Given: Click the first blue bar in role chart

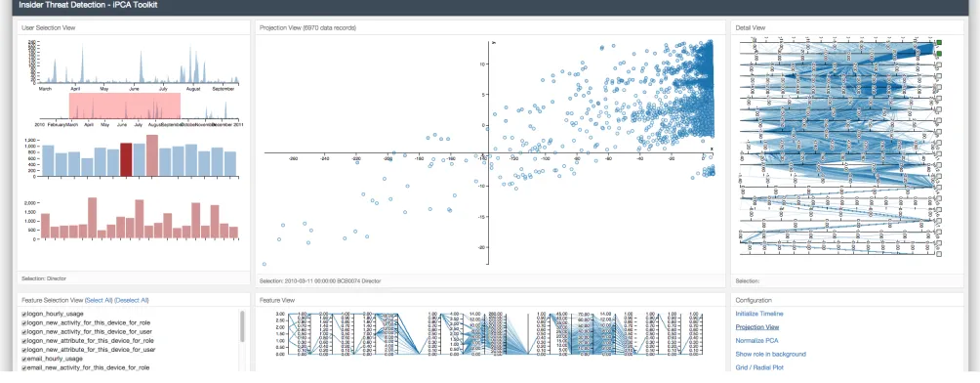Looking at the screenshot, I should tap(48, 160).
